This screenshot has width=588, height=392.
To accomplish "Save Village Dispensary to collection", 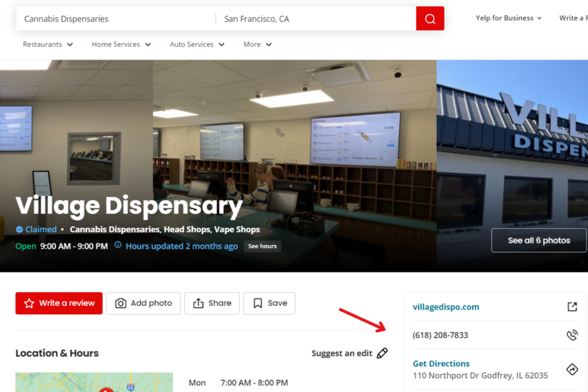I will [x=269, y=303].
